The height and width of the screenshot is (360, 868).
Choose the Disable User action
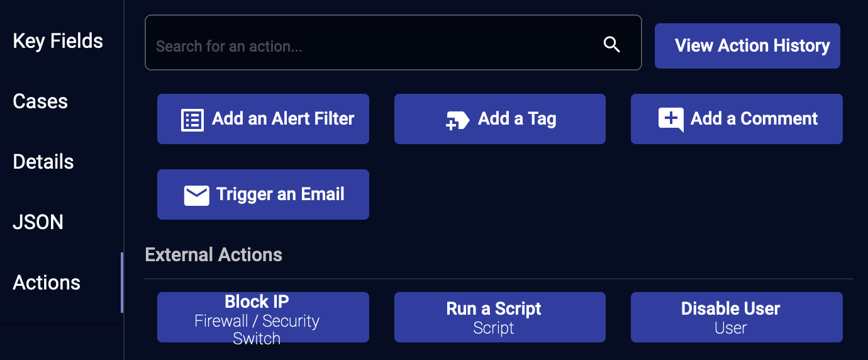(x=737, y=317)
